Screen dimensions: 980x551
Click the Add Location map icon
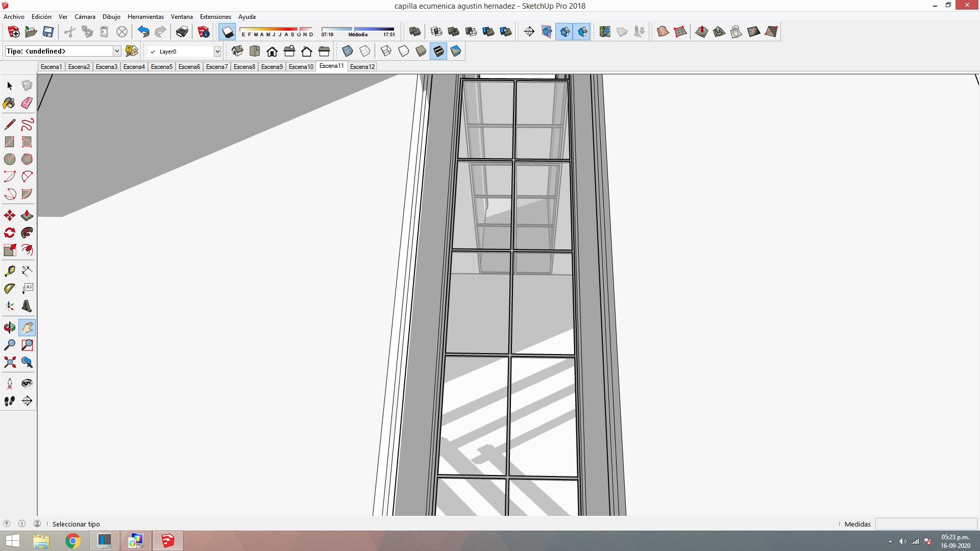coord(605,32)
